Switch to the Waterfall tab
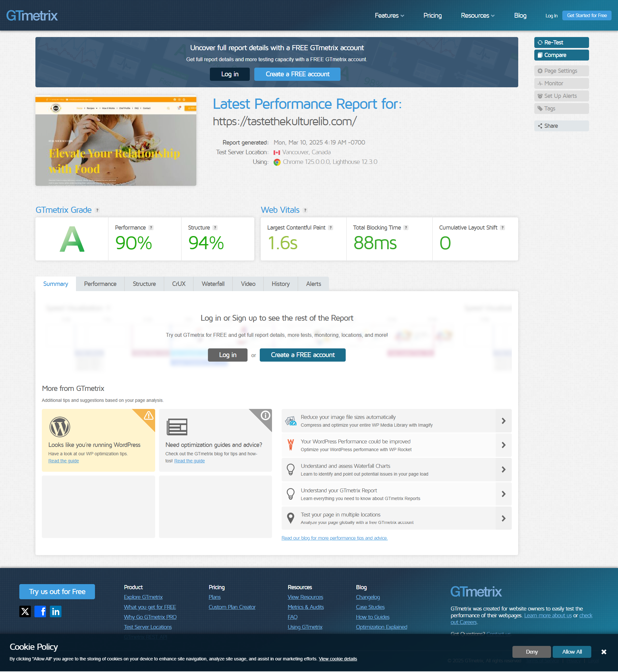The height and width of the screenshot is (672, 618). (x=213, y=284)
